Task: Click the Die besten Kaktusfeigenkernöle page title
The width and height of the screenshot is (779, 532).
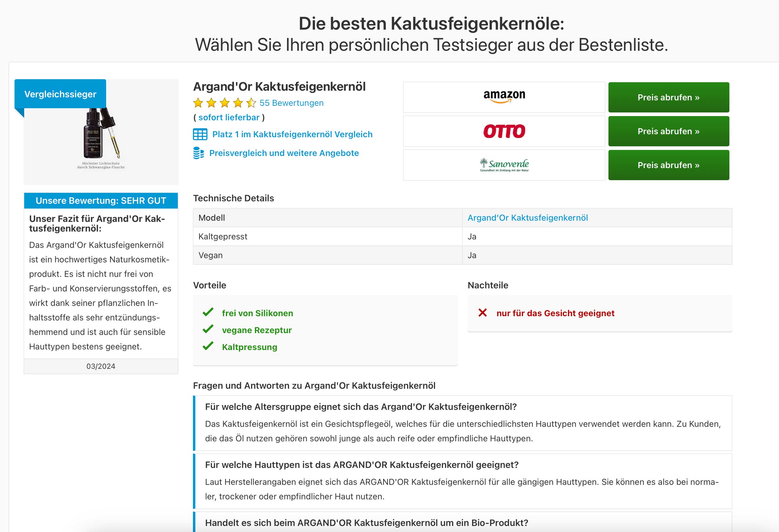Action: (432, 24)
